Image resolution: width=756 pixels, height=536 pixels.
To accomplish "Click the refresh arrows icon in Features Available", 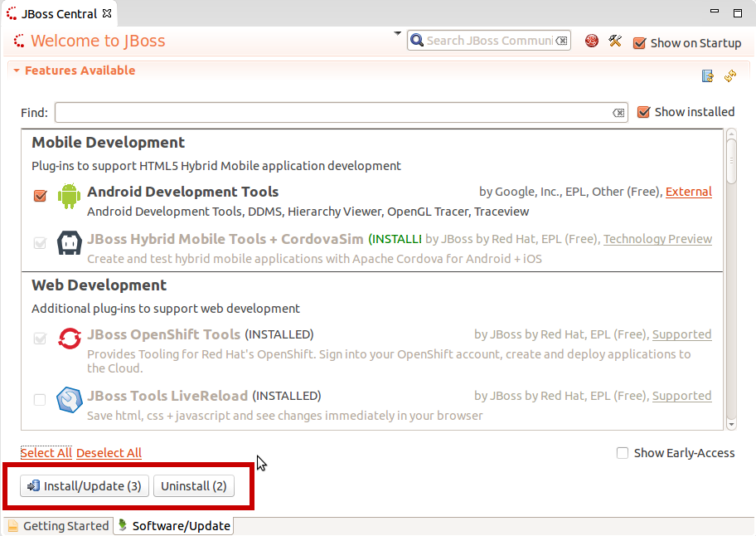I will [x=730, y=76].
